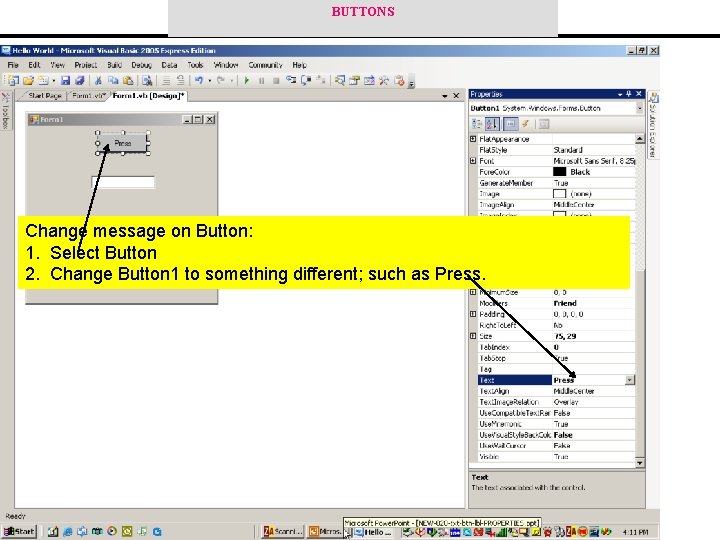The height and width of the screenshot is (540, 720).
Task: Open the Project menu
Action: pos(85,65)
